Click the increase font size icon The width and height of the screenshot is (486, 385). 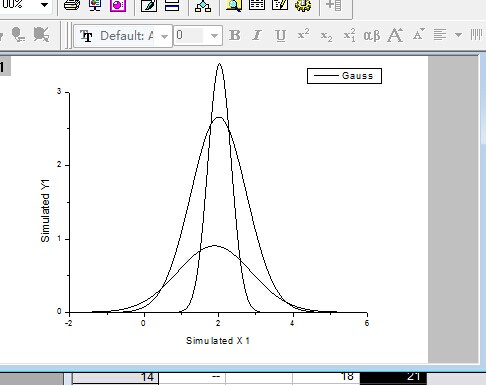(395, 35)
